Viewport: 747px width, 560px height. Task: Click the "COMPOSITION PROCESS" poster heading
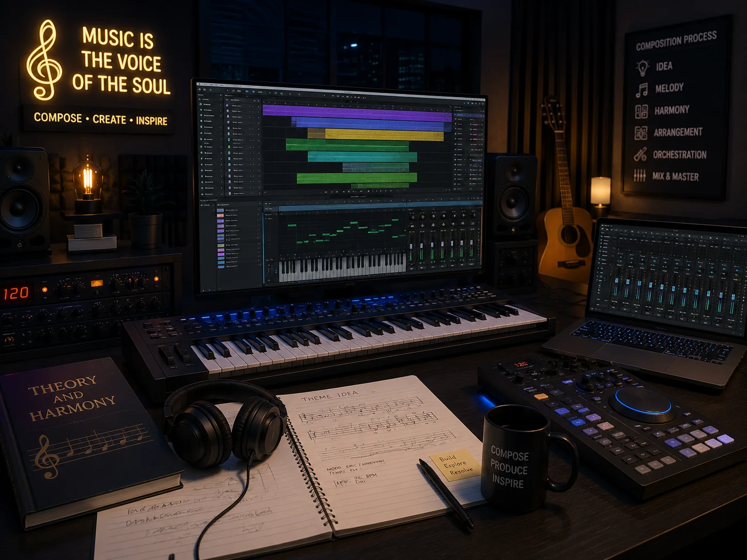tap(676, 41)
